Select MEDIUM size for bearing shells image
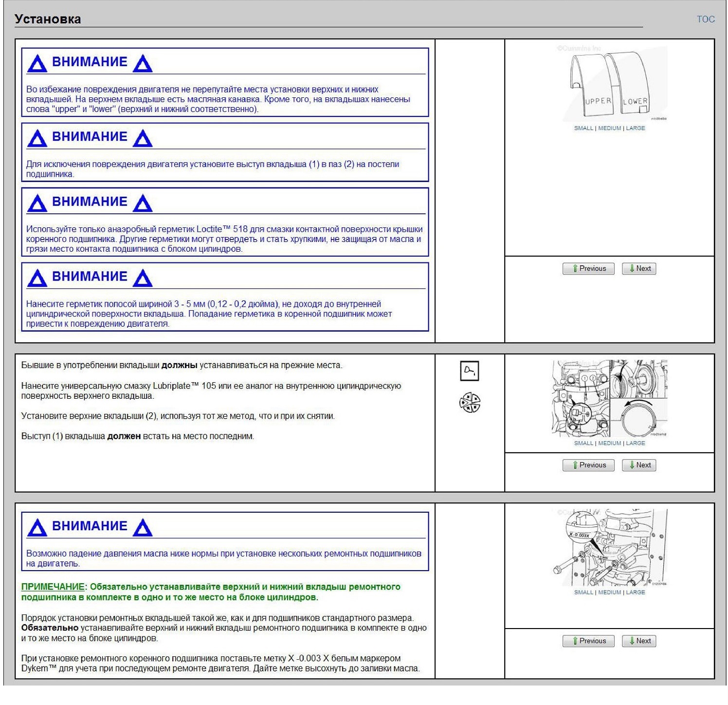 pyautogui.click(x=609, y=128)
